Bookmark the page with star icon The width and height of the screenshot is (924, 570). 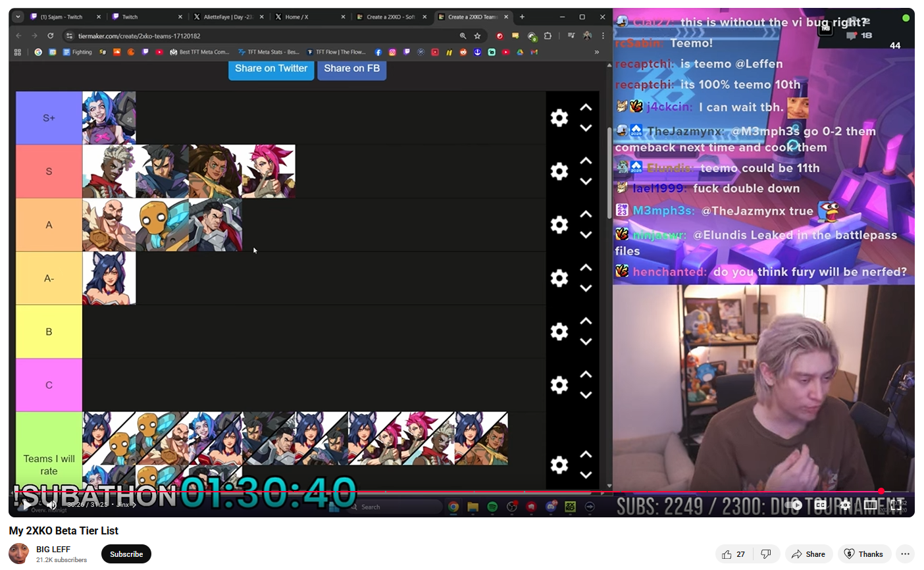[477, 36]
